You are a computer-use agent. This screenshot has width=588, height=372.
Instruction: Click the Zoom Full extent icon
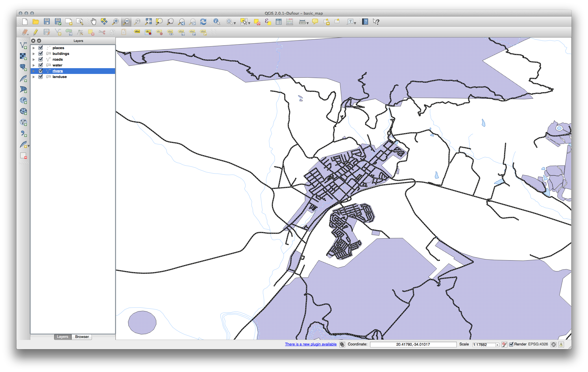148,22
